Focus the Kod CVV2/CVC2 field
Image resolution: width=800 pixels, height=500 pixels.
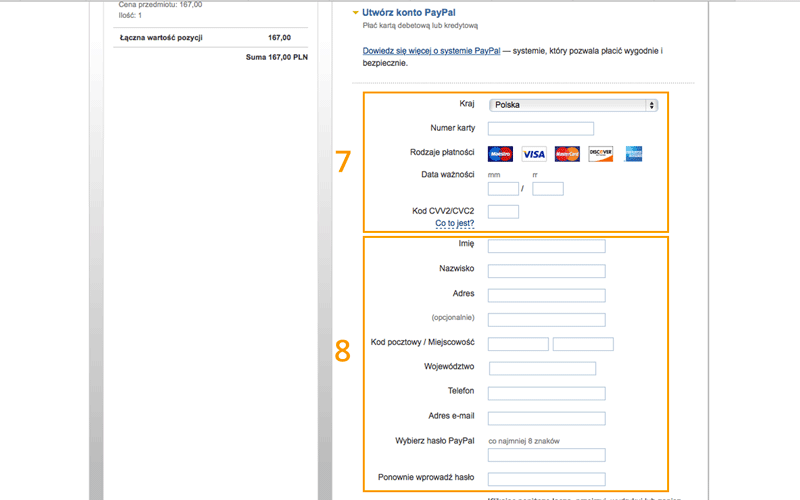(x=503, y=211)
